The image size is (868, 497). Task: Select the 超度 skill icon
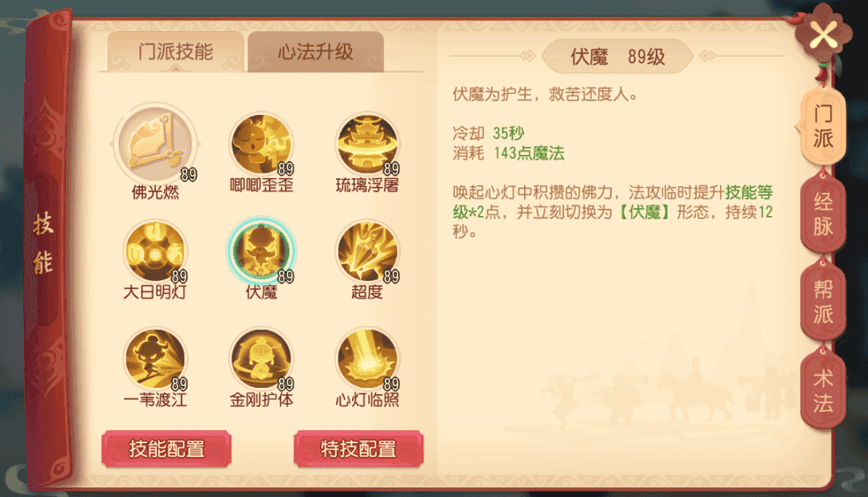367,252
